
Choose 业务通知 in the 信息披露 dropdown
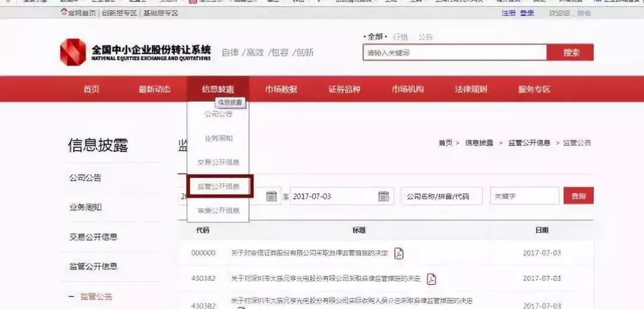coord(218,138)
